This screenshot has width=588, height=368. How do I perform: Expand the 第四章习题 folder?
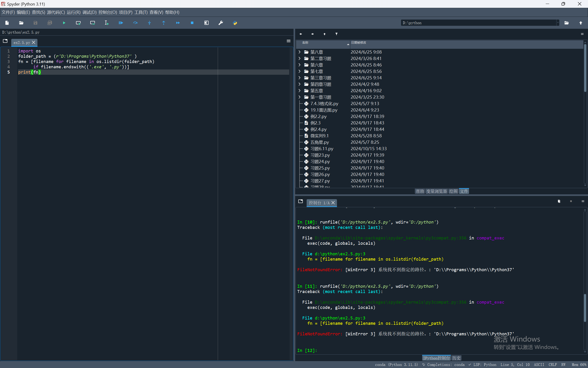(x=300, y=84)
